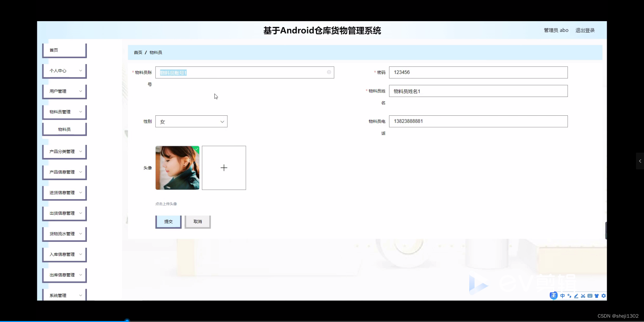Click the scissors cut icon in the IME toolbar
Screen dimensions: 644x322
pyautogui.click(x=583, y=296)
